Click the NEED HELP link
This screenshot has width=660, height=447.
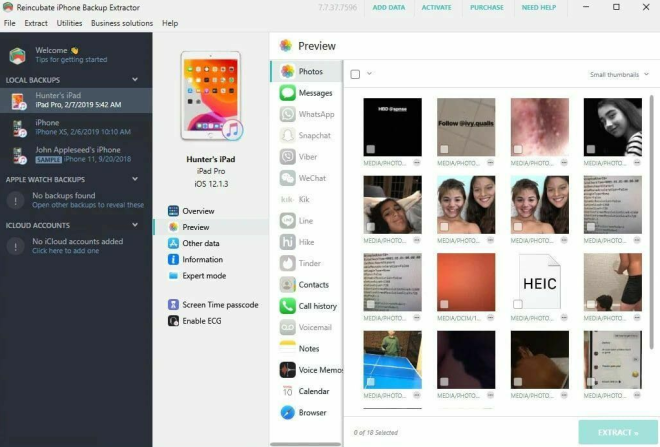click(x=539, y=8)
